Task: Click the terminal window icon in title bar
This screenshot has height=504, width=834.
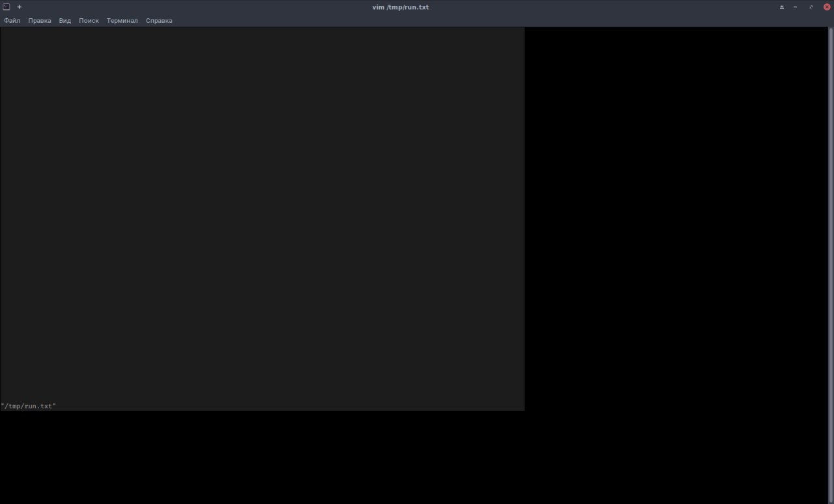Action: (x=7, y=7)
